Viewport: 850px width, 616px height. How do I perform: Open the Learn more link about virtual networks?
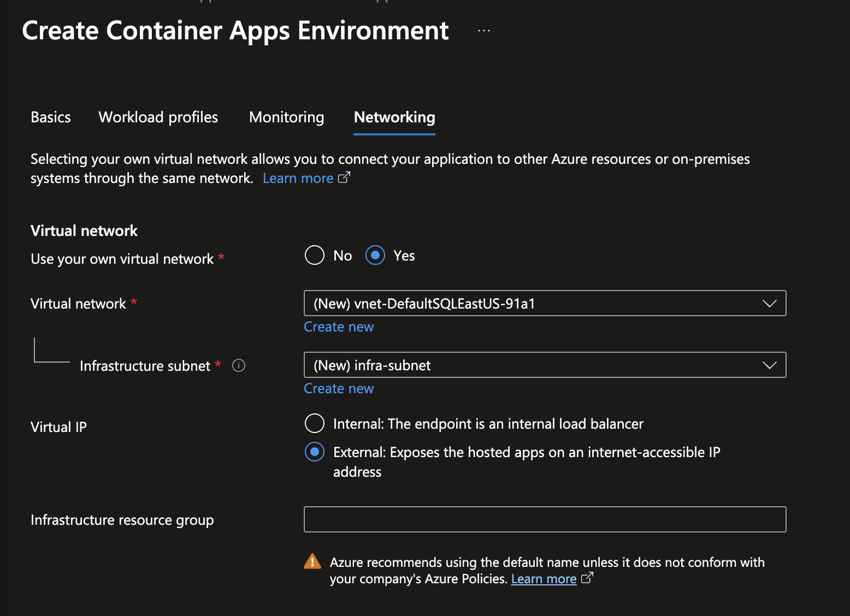tap(298, 177)
